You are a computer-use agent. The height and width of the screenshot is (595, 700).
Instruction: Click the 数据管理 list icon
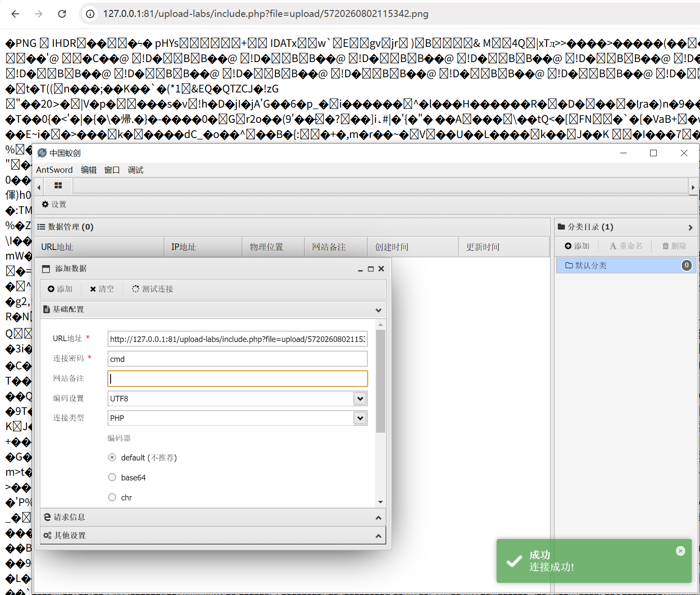[x=41, y=227]
